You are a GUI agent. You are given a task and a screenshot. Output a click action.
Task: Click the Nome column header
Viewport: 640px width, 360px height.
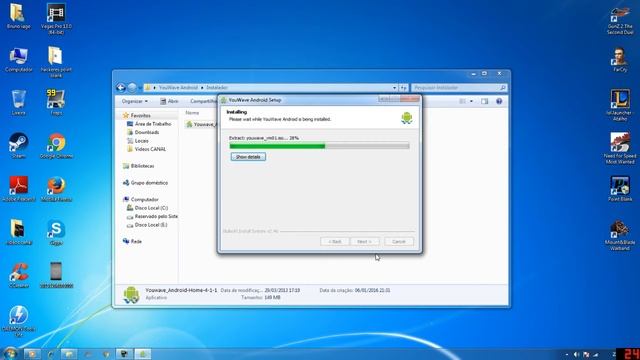coord(192,113)
